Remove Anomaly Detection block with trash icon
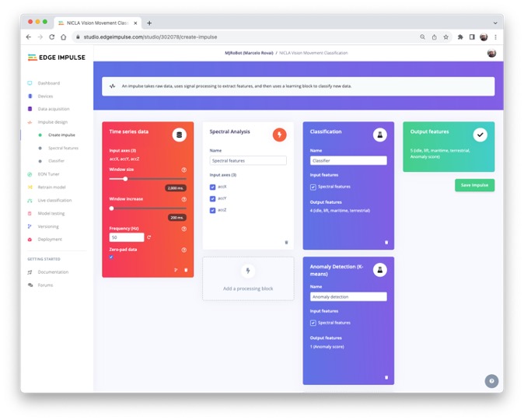 (386, 377)
